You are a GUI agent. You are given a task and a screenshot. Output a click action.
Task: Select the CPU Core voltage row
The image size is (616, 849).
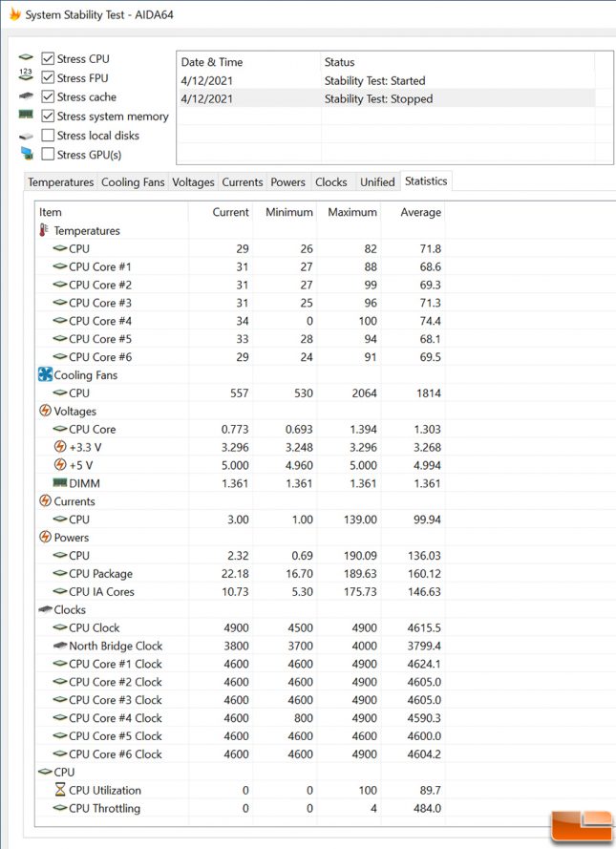point(241,429)
